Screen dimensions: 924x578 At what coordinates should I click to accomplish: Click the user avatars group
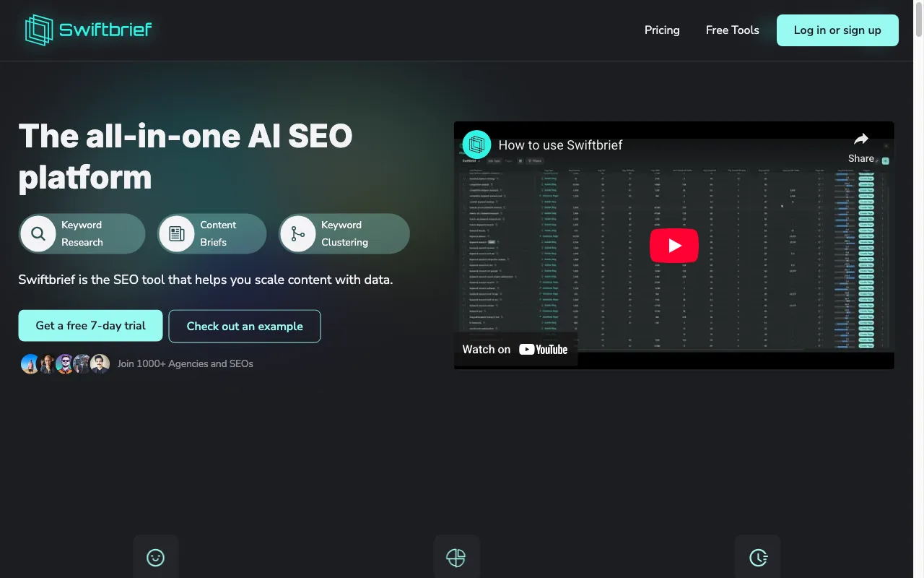pyautogui.click(x=65, y=364)
